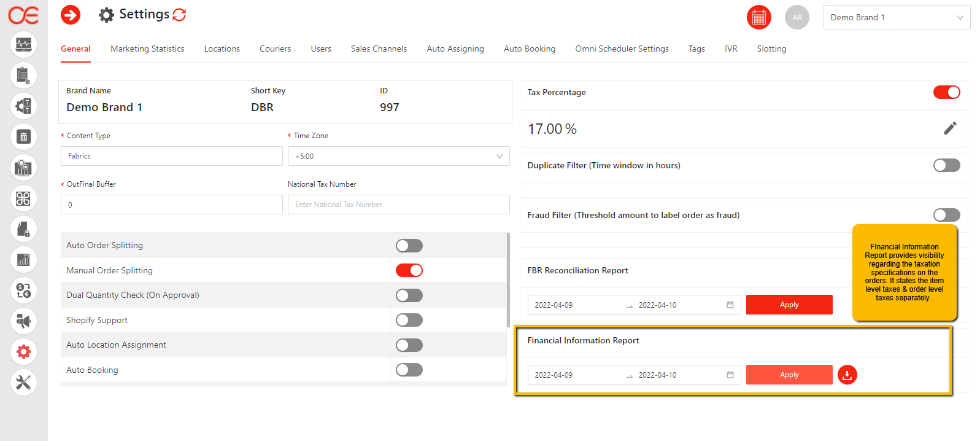980x441 pixels.
Task: Go to the Sales Channels tab
Action: tap(379, 49)
